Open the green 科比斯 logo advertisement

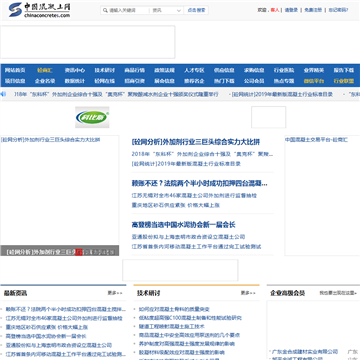92,117
